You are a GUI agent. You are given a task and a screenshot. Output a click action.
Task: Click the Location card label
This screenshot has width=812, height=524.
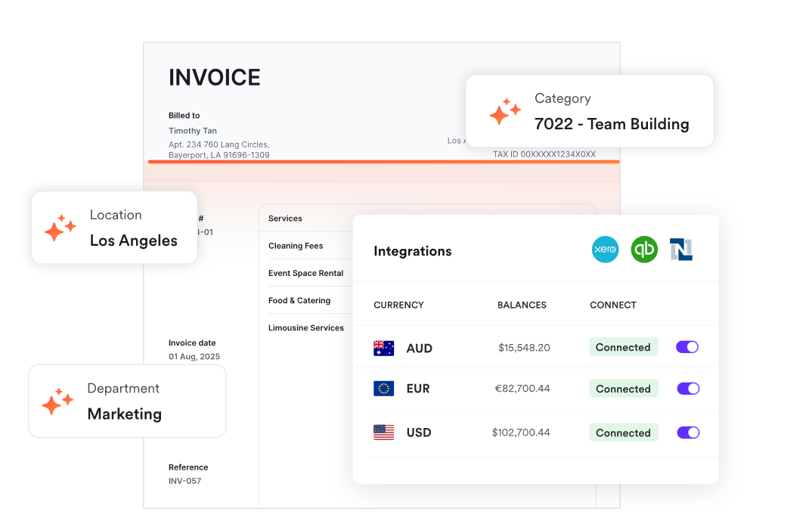(116, 215)
